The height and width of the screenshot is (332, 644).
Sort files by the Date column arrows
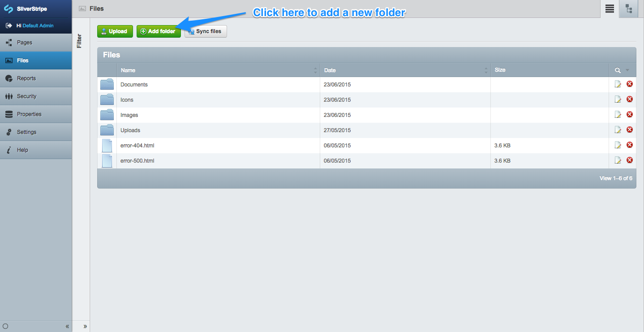coord(485,70)
